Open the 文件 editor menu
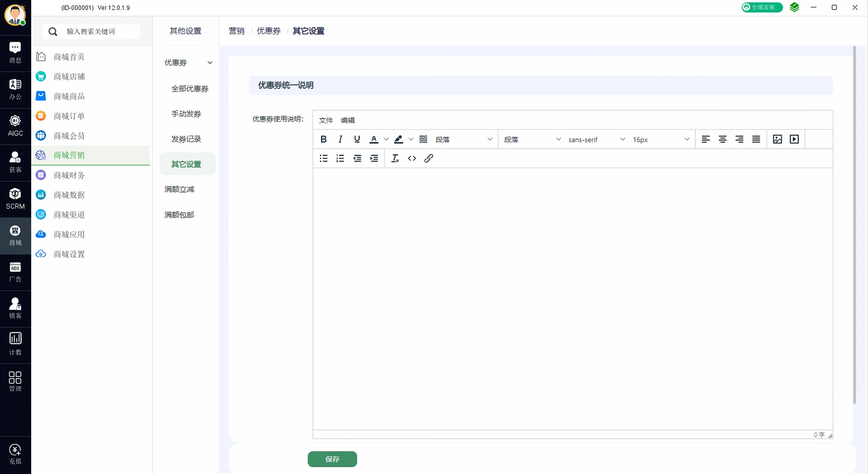This screenshot has height=474, width=868. point(326,120)
